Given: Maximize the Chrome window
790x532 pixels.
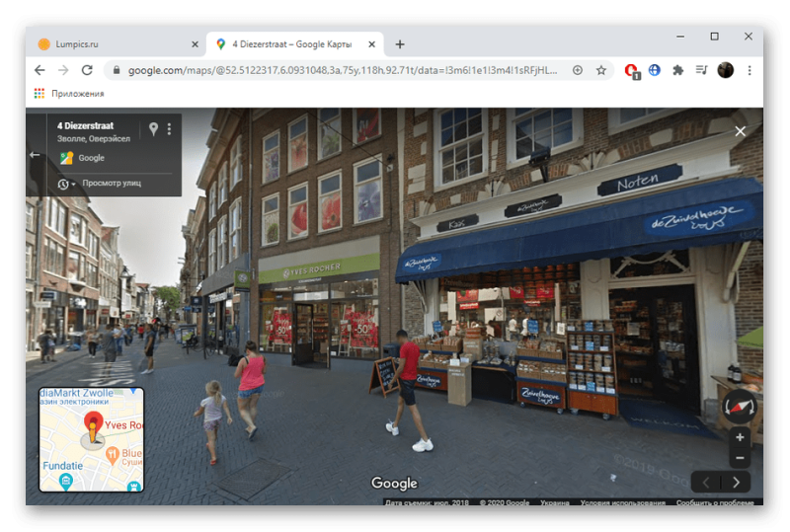Looking at the screenshot, I should 714,37.
